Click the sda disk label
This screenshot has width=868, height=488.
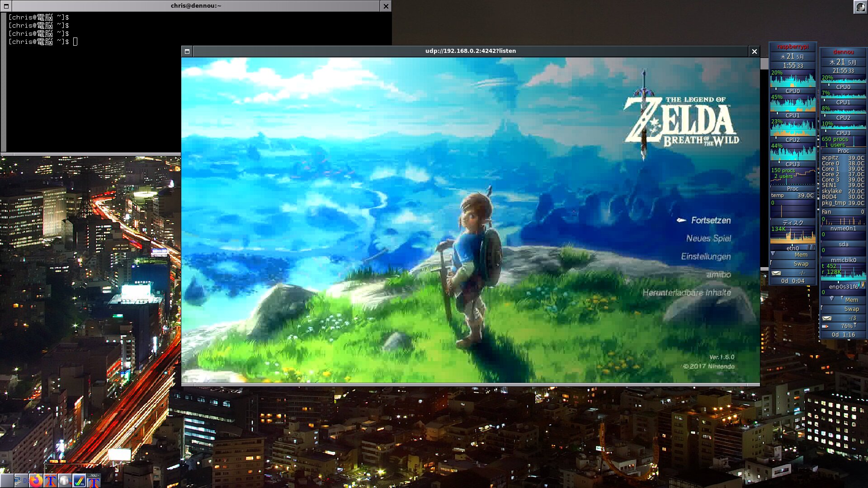click(x=844, y=244)
